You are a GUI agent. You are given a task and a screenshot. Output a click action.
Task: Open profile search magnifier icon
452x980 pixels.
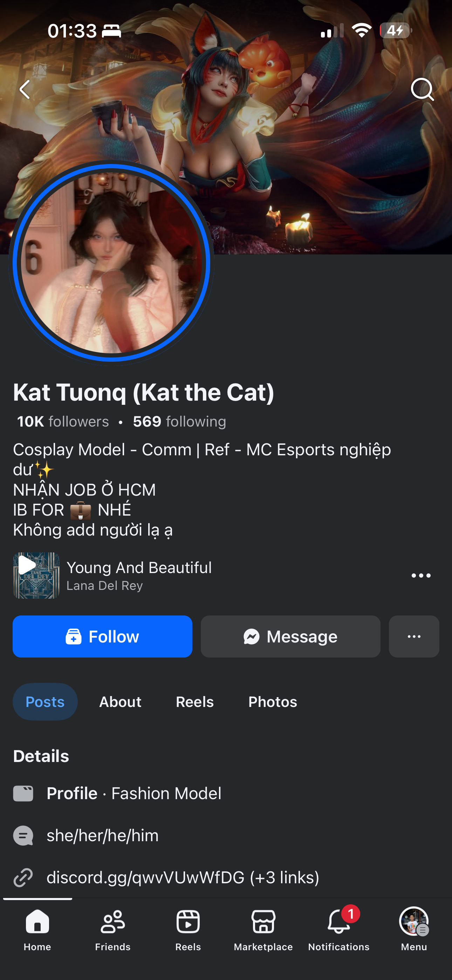click(422, 90)
